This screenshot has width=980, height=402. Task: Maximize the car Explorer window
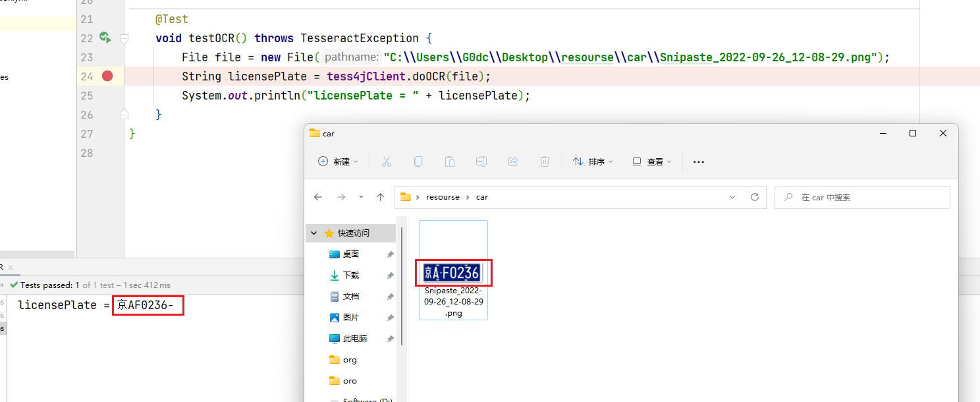[913, 133]
